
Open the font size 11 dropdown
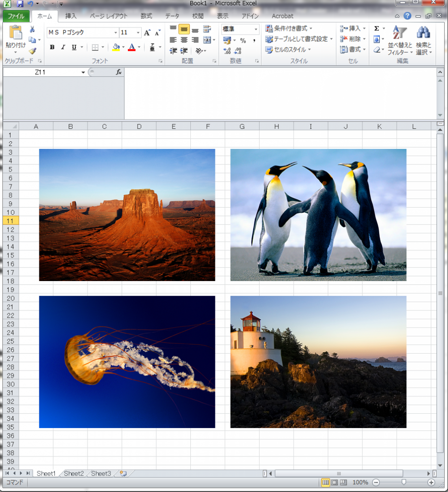click(x=138, y=33)
